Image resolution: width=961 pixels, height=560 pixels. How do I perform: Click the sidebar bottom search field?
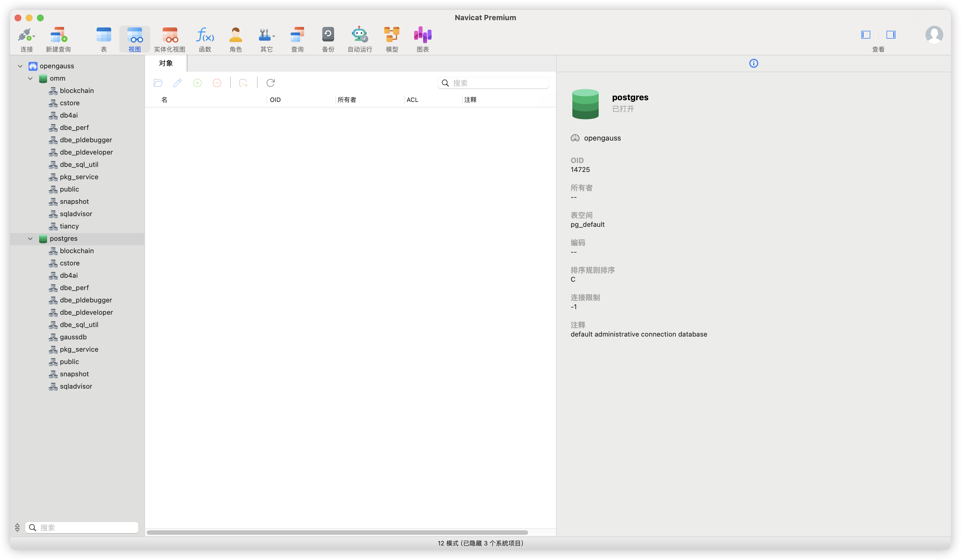pyautogui.click(x=81, y=527)
